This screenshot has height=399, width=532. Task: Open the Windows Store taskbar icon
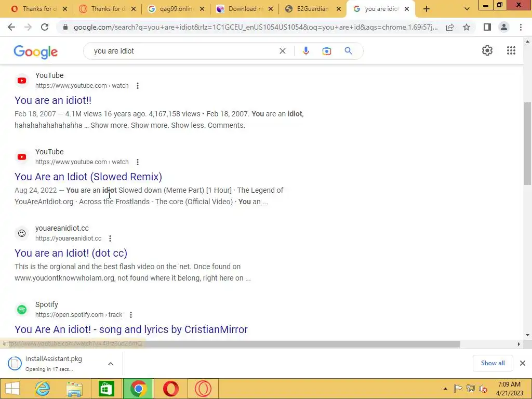coord(106,389)
